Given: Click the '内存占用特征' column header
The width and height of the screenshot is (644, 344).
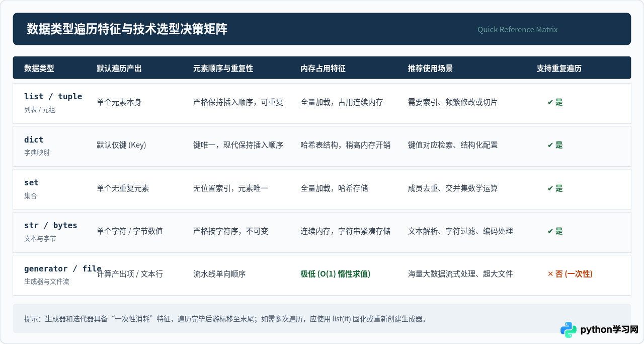Looking at the screenshot, I should click(x=323, y=68).
